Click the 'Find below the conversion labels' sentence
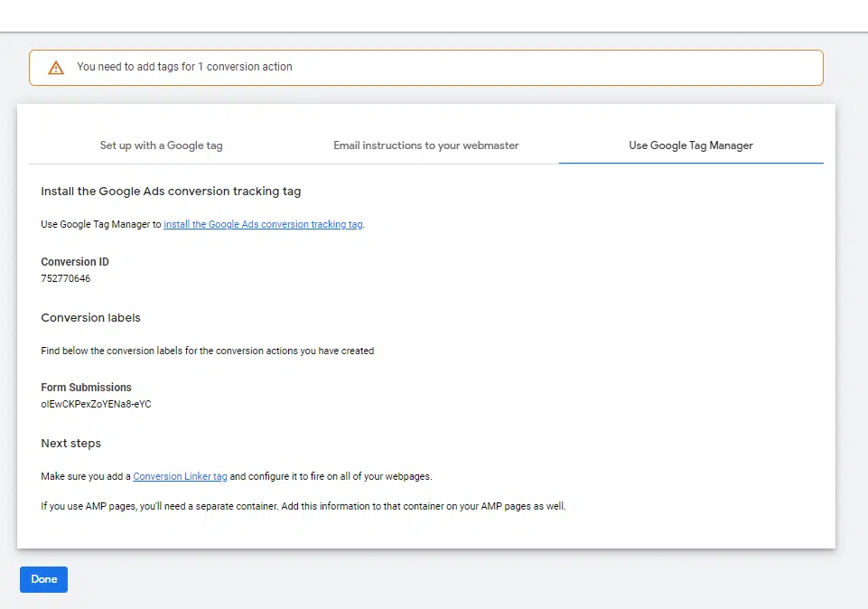The width and height of the screenshot is (868, 609). coord(208,351)
